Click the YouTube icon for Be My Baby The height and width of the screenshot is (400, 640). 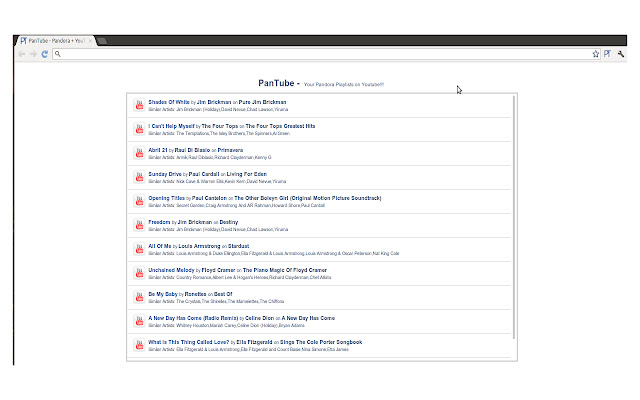coord(139,297)
